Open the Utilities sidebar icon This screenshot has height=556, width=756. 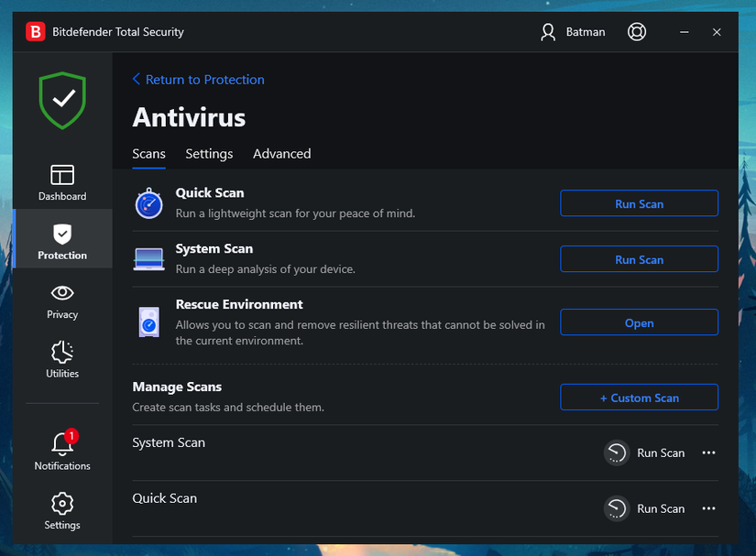(62, 353)
